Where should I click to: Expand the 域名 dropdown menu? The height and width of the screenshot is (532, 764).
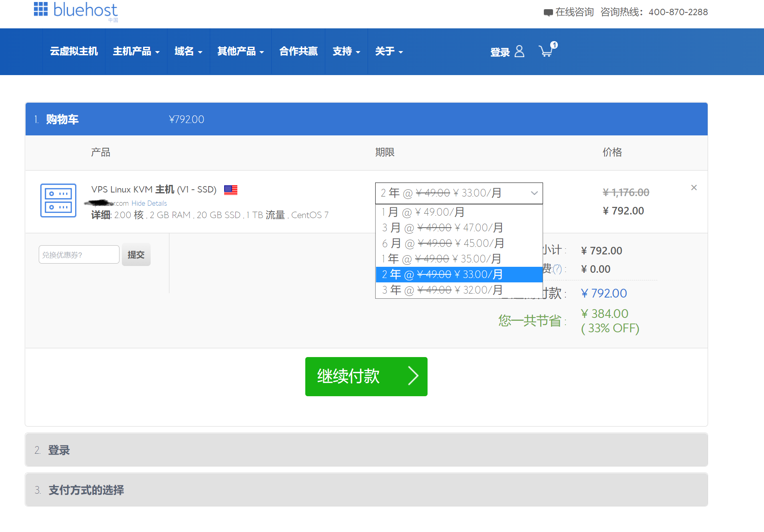point(189,52)
